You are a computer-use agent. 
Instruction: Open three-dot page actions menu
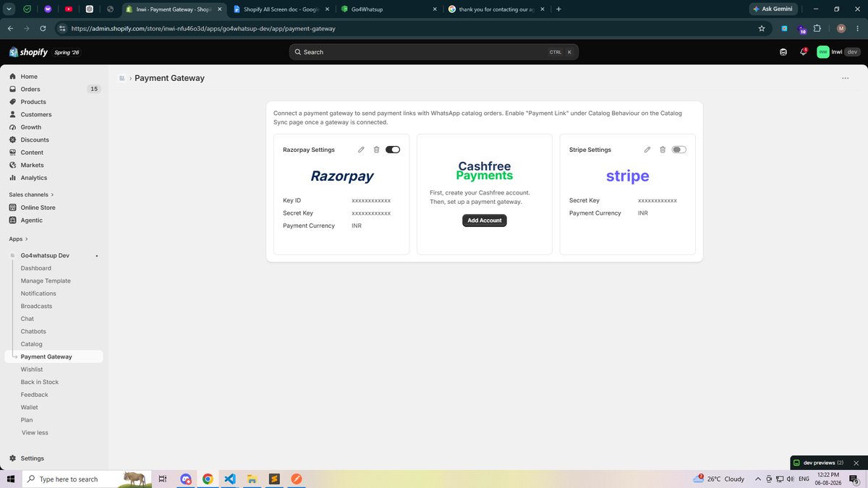click(x=845, y=78)
